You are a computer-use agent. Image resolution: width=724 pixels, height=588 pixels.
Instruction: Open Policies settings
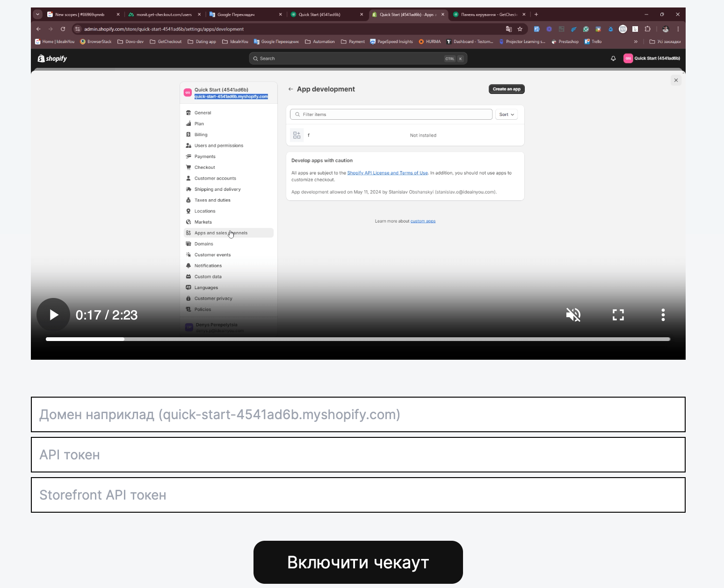click(229, 309)
